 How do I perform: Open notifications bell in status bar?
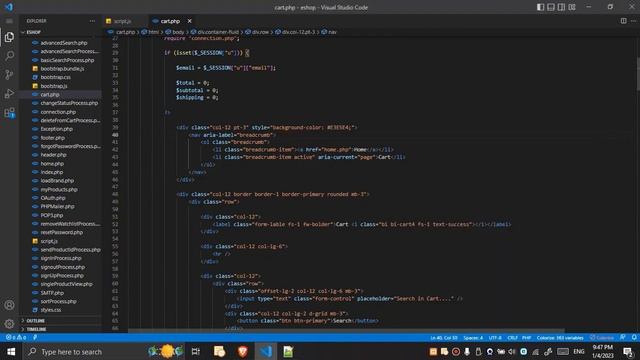point(634,338)
